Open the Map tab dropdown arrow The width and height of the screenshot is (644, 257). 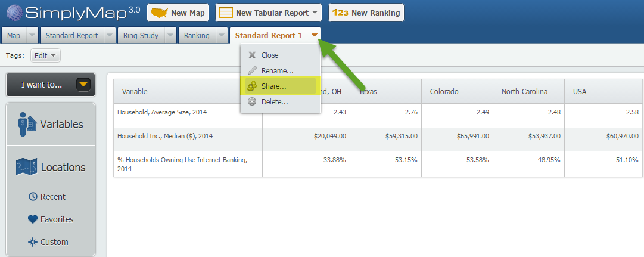(32, 36)
